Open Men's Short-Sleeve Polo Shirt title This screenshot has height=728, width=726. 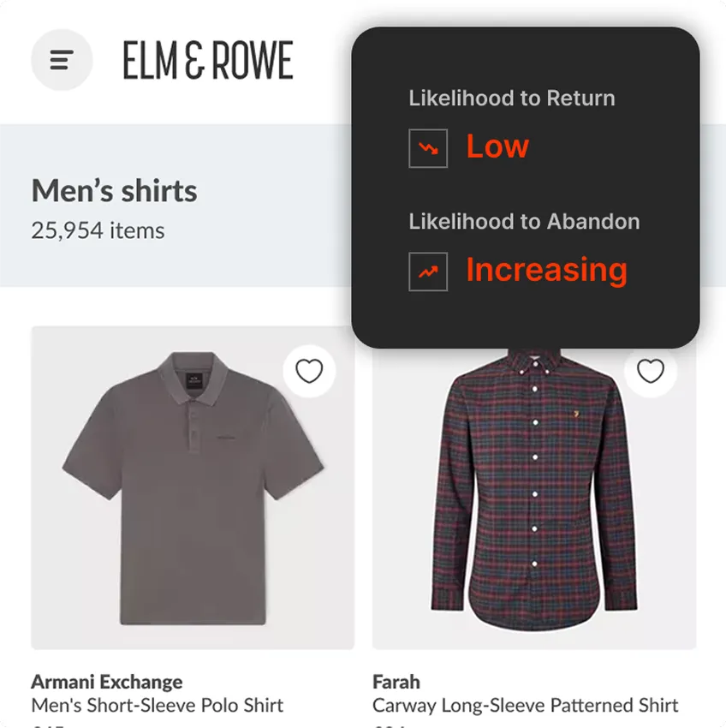[158, 705]
